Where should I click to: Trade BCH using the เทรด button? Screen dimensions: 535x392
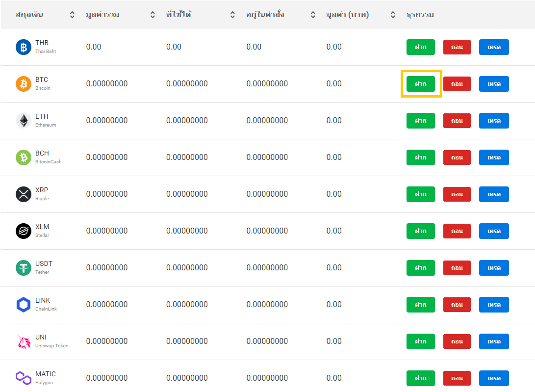494,157
